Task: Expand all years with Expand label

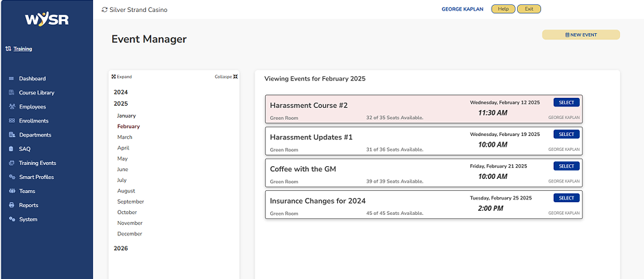Action: coord(124,77)
